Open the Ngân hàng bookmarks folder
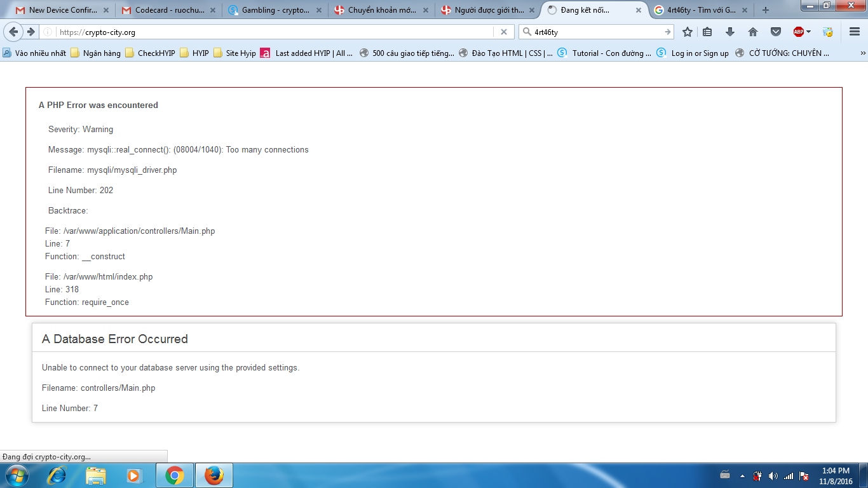The width and height of the screenshot is (868, 488). 95,53
